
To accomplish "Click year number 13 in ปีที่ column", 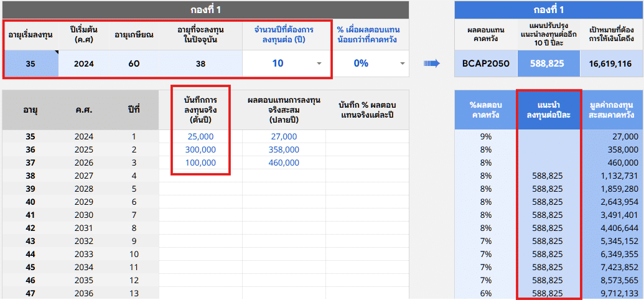I will [x=134, y=293].
